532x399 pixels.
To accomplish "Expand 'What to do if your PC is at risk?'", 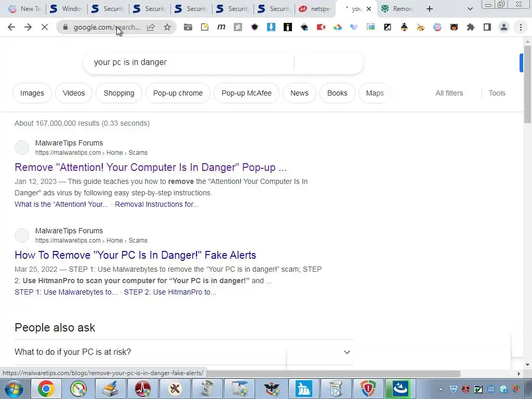I will click(x=183, y=352).
